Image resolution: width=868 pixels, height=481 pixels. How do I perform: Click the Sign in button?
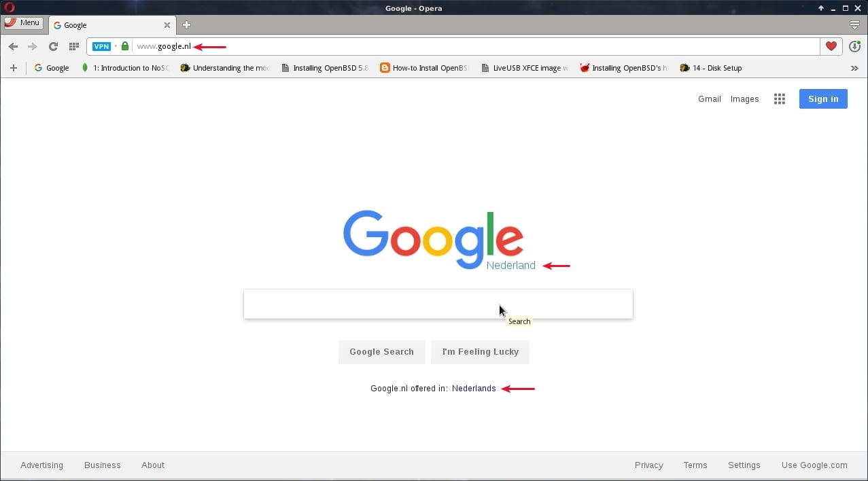tap(823, 99)
